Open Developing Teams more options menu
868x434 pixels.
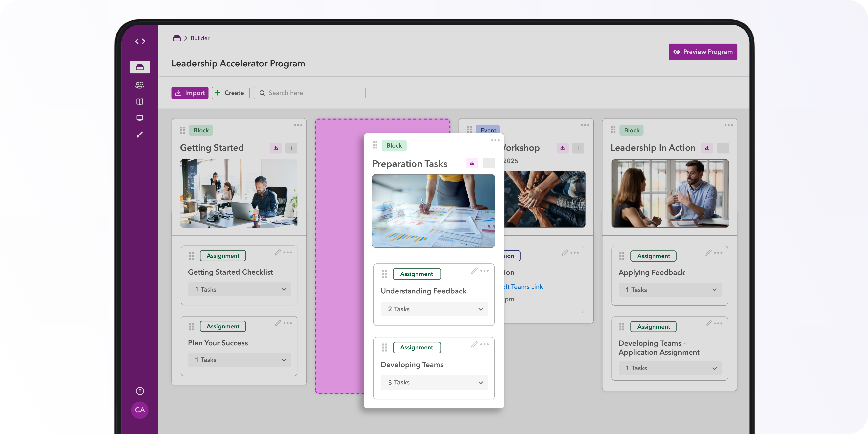484,344
